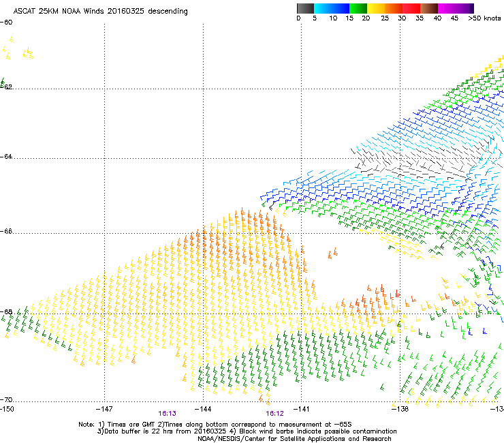Click the '-147' longitude label
Viewport: 504px width, 443px height.
[104, 409]
